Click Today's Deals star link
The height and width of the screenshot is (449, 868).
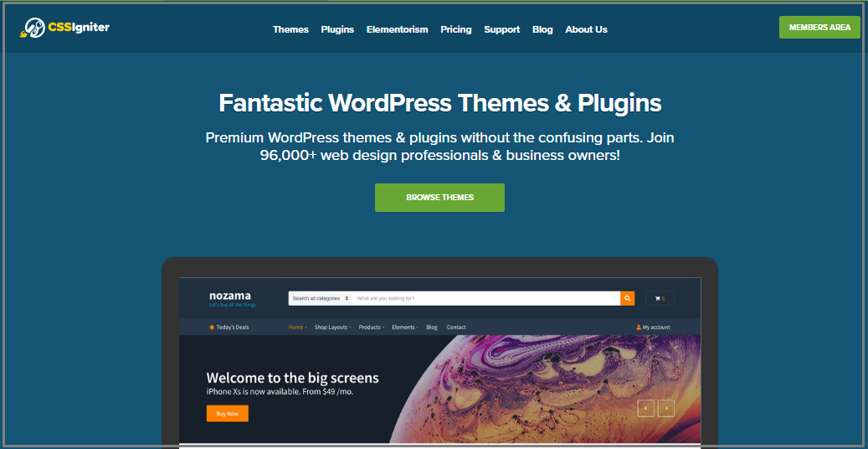tap(229, 327)
